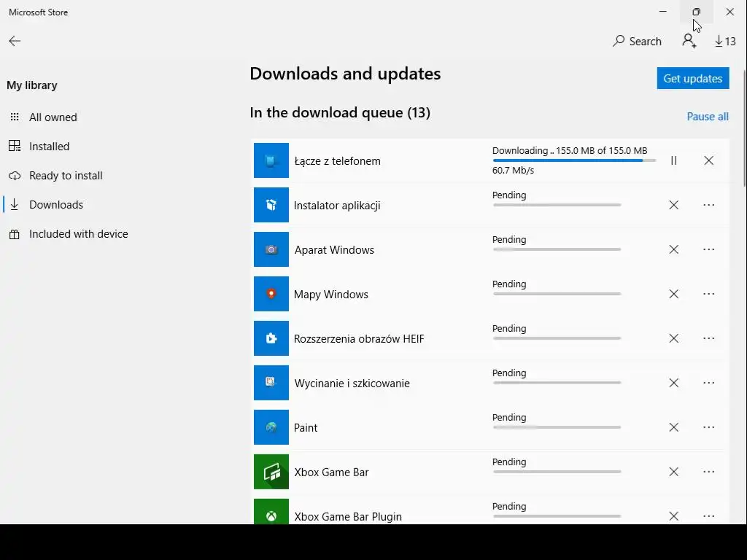Open the Rozszerzenia obrazów HEIF name
The image size is (747, 560).
[359, 339]
